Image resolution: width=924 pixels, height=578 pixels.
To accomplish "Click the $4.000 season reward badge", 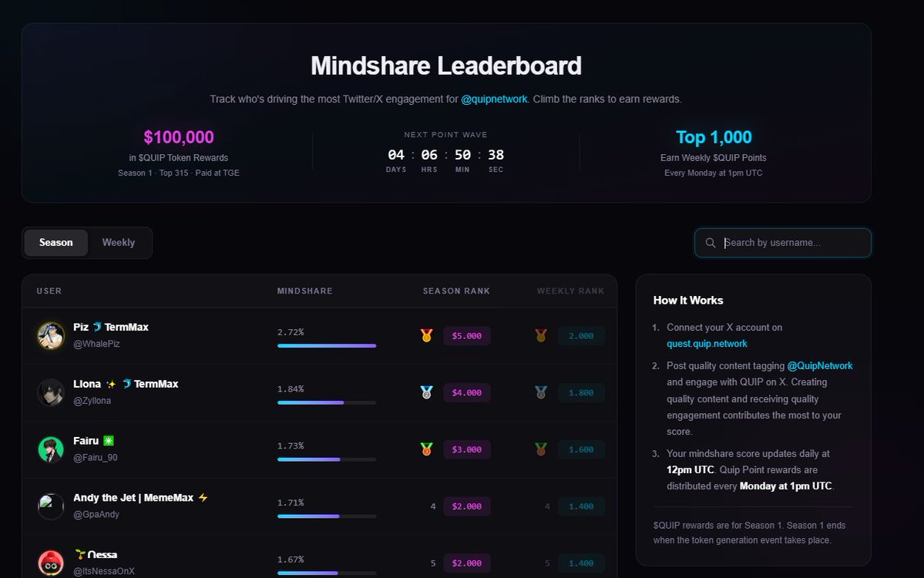I will tap(467, 392).
